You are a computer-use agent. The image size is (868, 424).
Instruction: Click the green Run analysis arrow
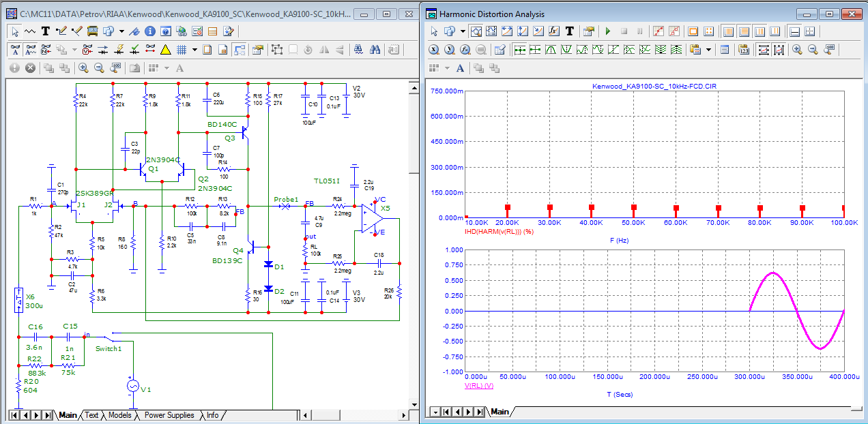[x=607, y=31]
